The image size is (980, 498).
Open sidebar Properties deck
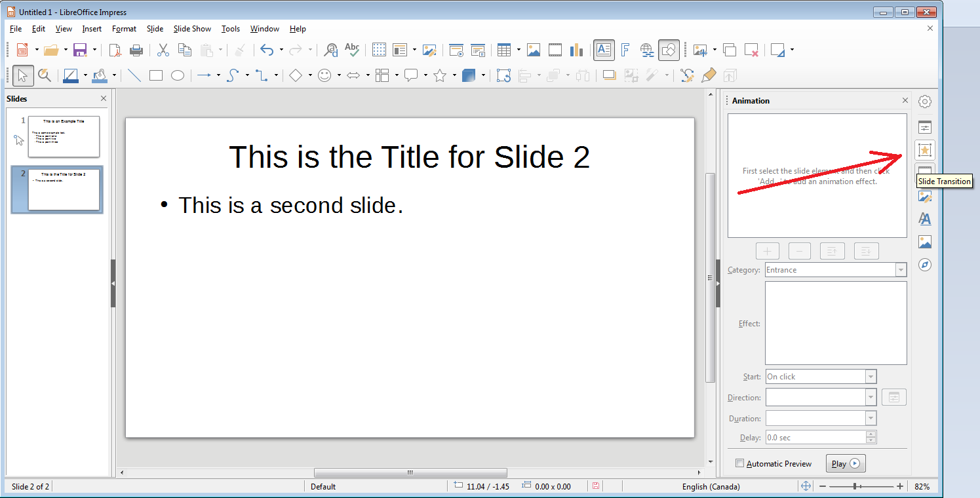point(924,127)
